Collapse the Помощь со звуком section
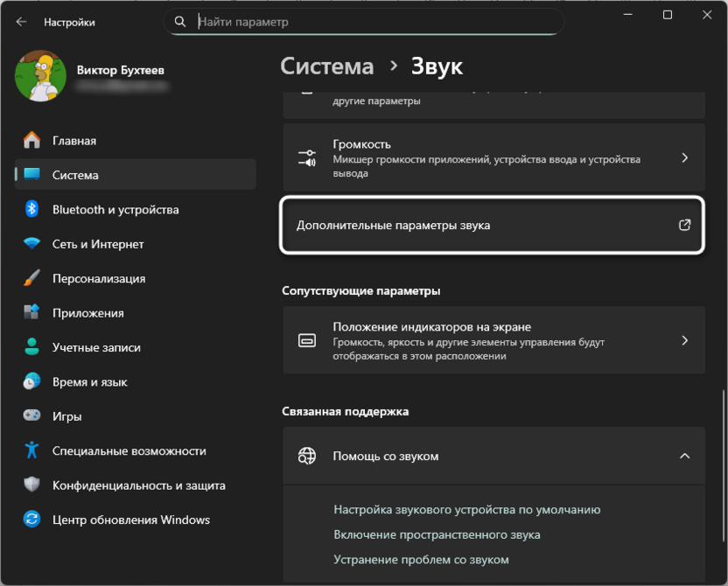 (685, 456)
